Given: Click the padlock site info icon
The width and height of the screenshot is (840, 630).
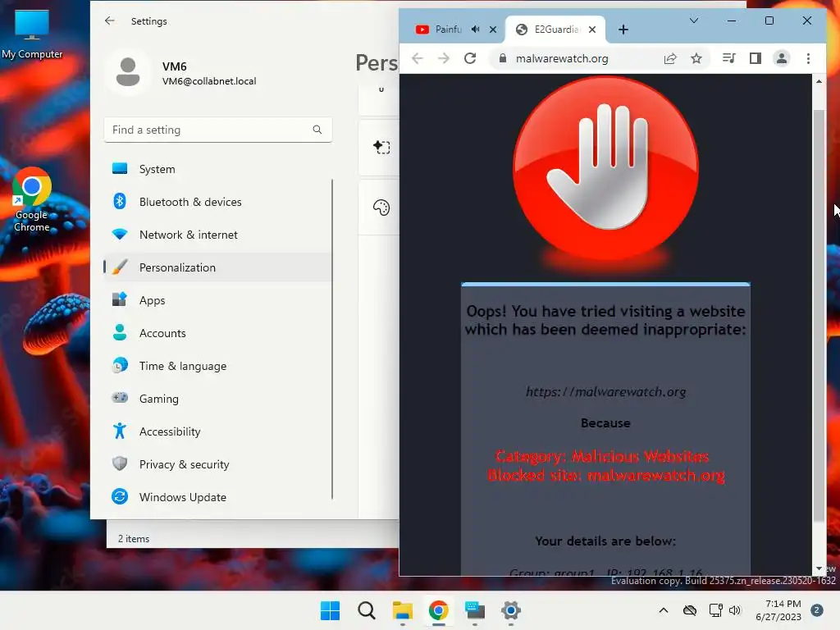Looking at the screenshot, I should tap(503, 58).
